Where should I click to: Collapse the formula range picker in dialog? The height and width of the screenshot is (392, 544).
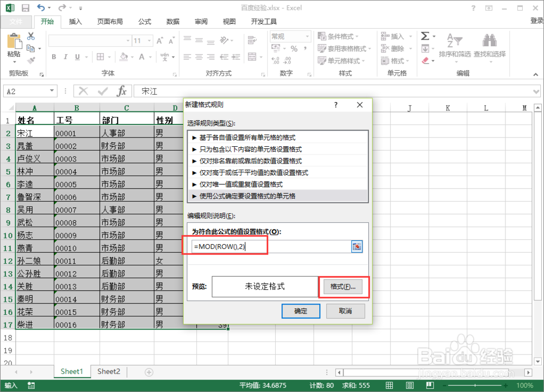[x=357, y=247]
